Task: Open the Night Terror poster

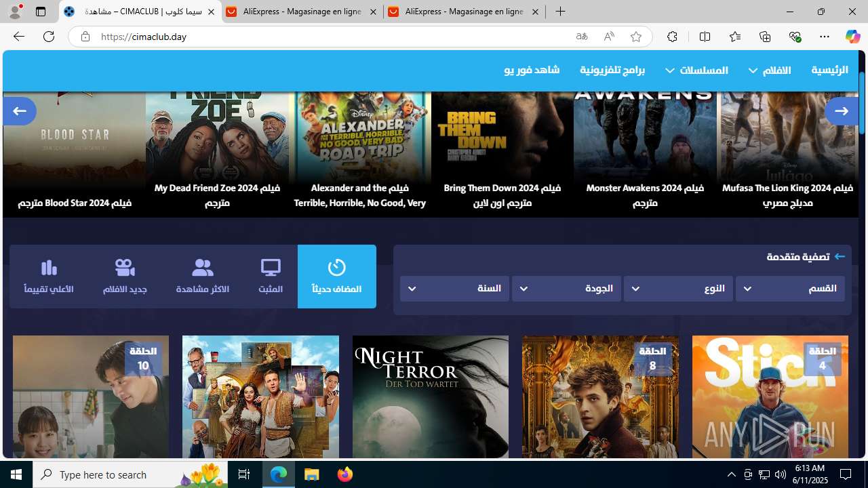Action: 431,397
